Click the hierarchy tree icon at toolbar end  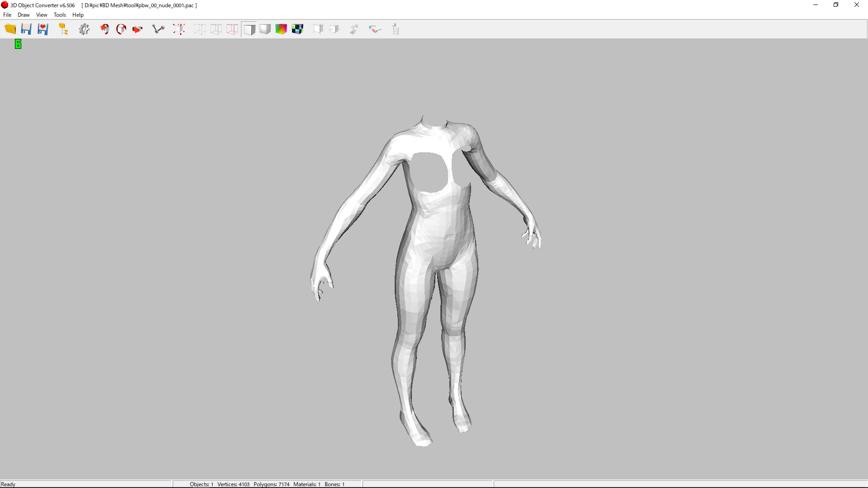coord(396,29)
